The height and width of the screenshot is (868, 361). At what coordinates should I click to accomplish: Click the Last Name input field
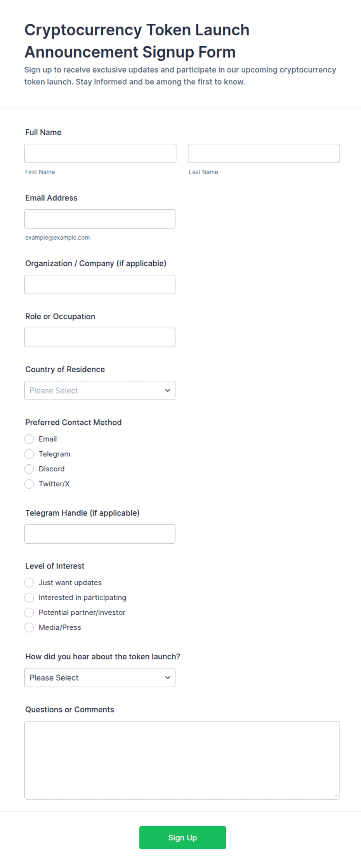264,153
